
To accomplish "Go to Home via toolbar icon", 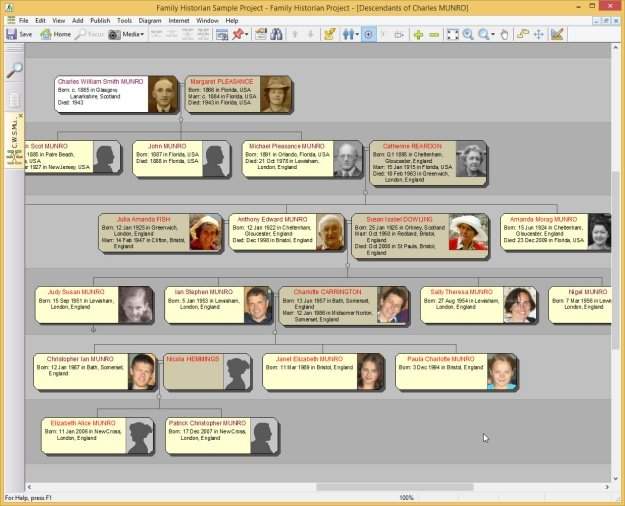I will [56, 34].
